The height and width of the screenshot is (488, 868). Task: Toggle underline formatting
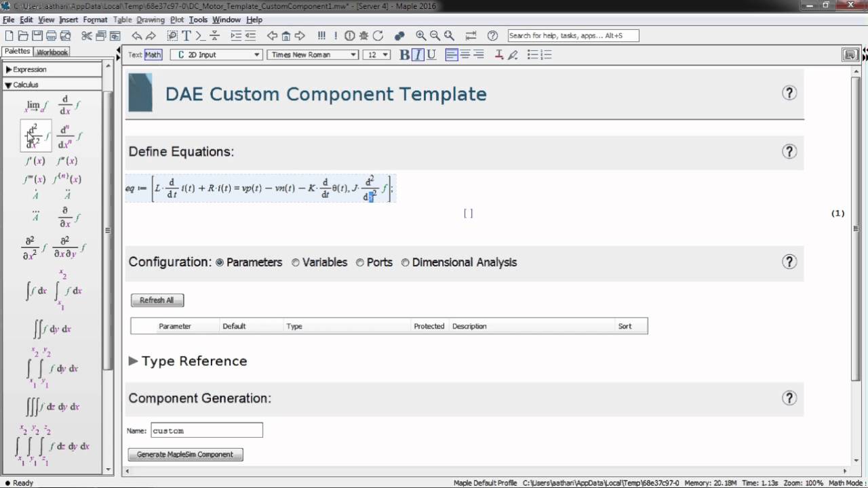click(431, 55)
